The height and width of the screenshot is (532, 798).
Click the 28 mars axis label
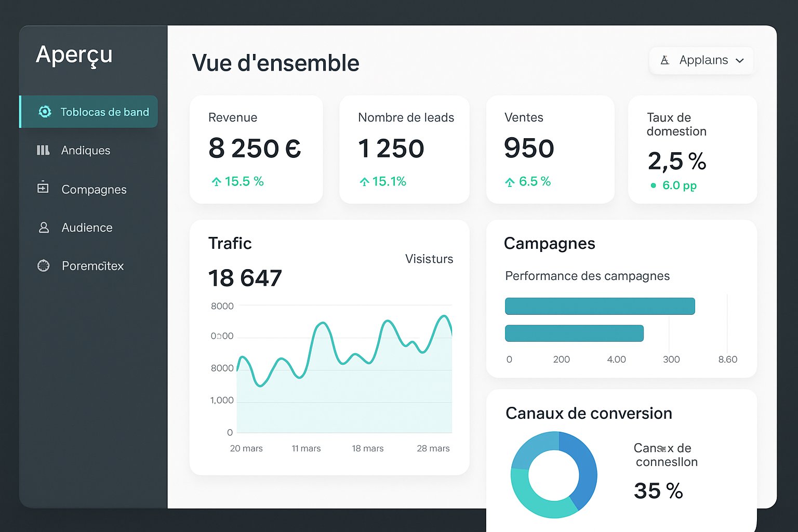click(x=433, y=448)
